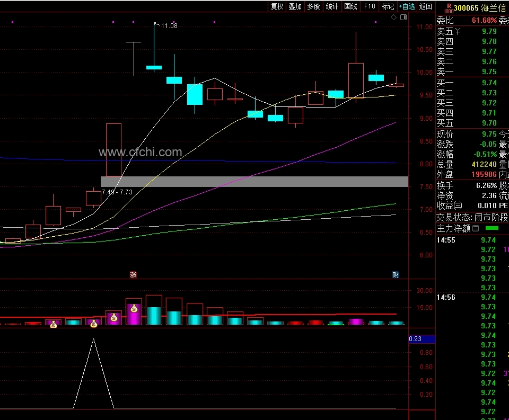Click the money bag icon on the tallest magenta bar
This screenshot has height=420, width=509.
134,308
